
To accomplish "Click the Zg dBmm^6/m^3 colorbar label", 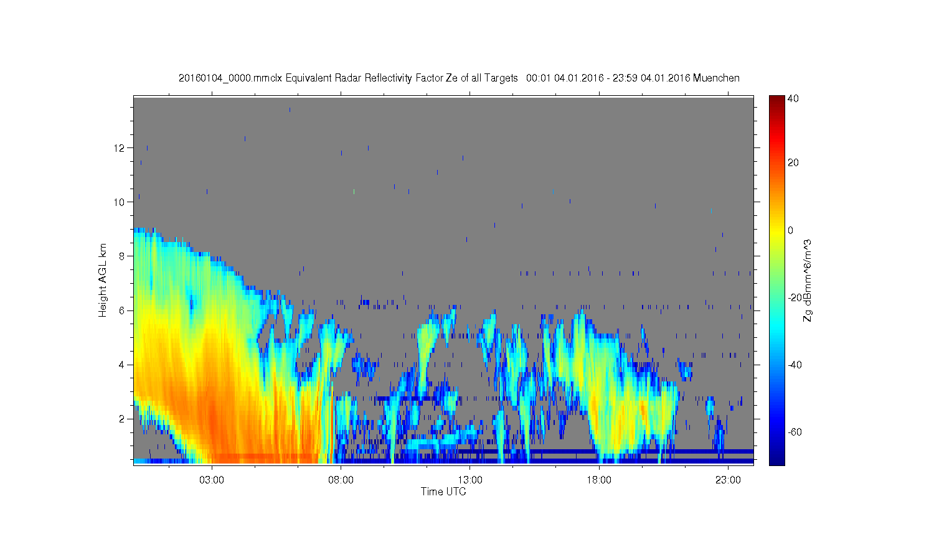I will pos(808,281).
